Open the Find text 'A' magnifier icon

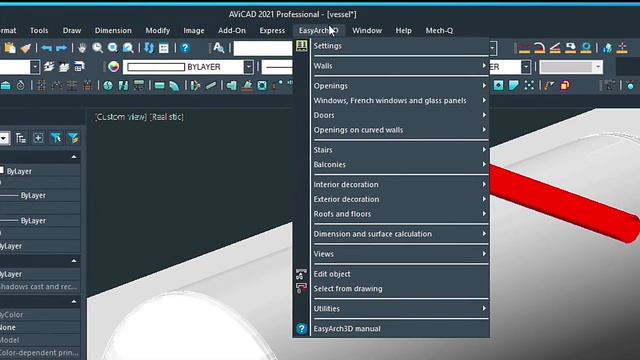click(218, 48)
